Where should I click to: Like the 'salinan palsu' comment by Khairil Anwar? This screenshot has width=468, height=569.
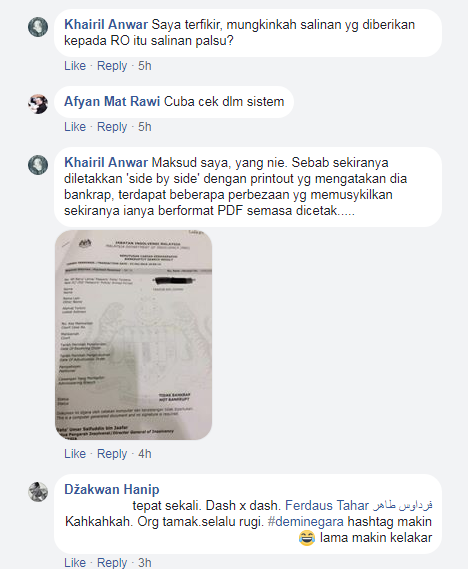(75, 66)
